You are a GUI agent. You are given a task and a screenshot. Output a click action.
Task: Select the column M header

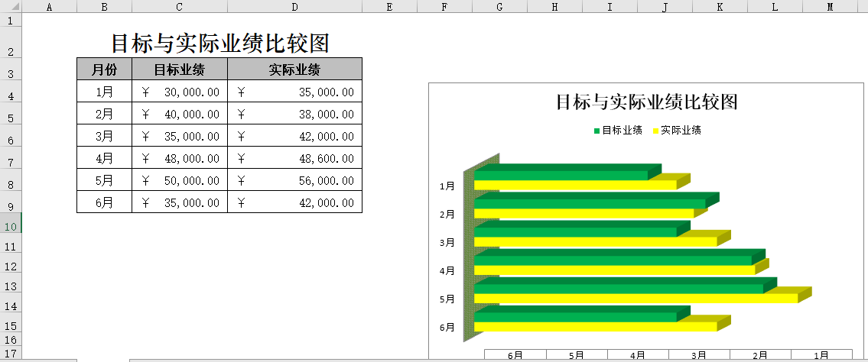831,7
